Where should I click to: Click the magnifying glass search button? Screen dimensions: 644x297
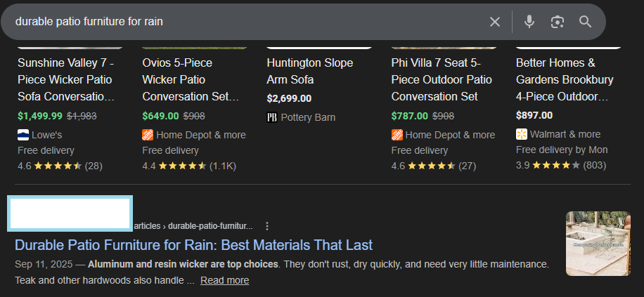586,22
